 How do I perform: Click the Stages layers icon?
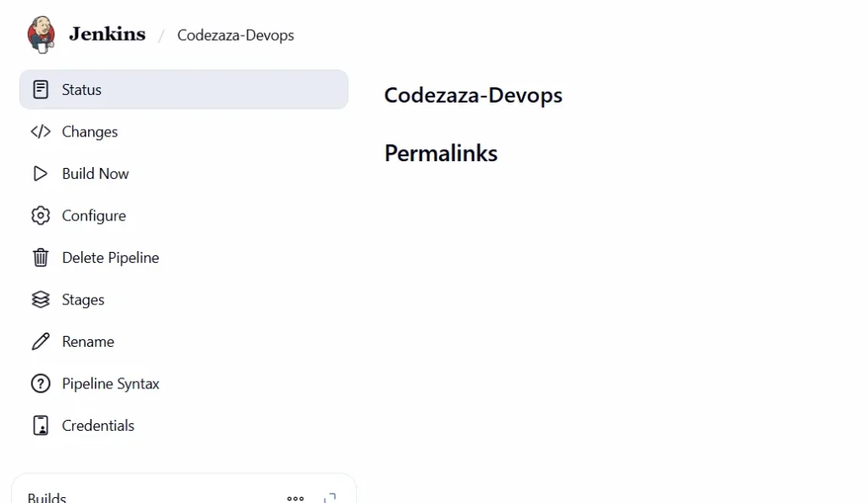click(41, 299)
